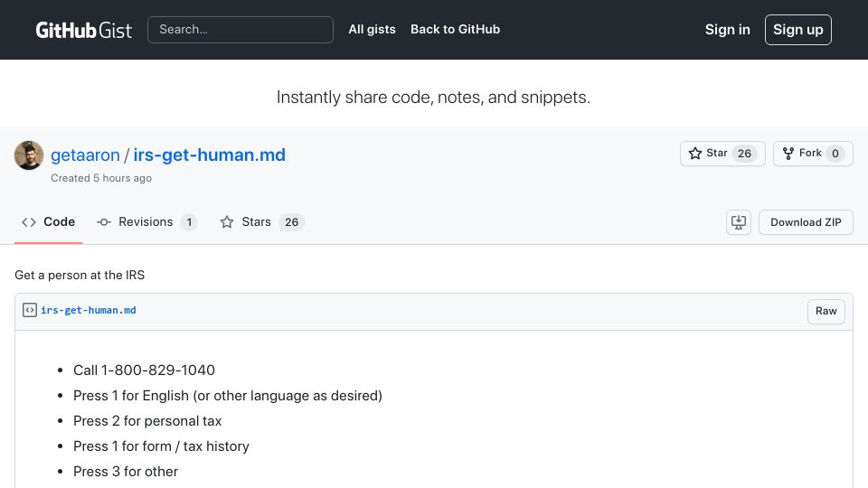This screenshot has height=488, width=868.
Task: Open the Sign in link
Action: [727, 29]
